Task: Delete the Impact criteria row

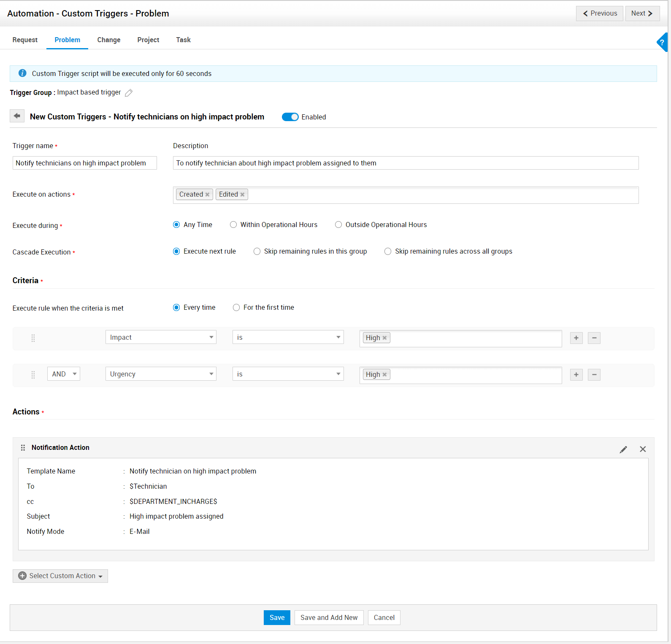Action: [x=594, y=338]
